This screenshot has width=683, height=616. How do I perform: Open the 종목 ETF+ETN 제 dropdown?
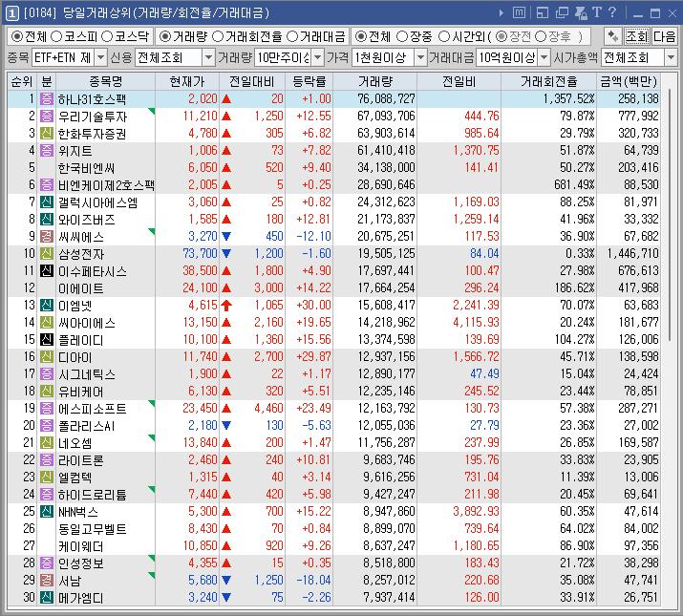100,57
